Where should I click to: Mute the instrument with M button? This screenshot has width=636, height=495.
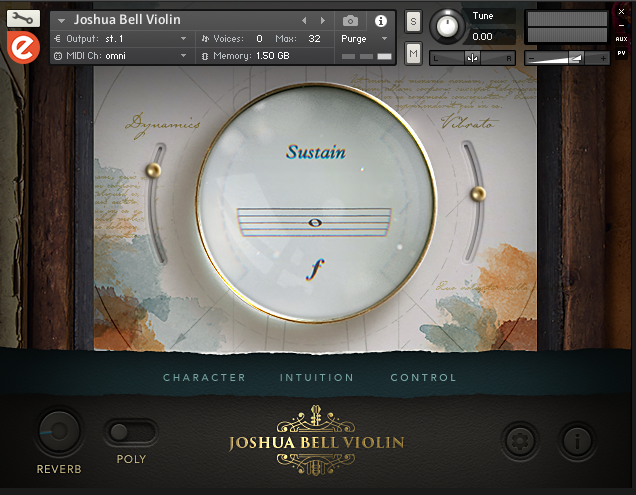click(413, 53)
